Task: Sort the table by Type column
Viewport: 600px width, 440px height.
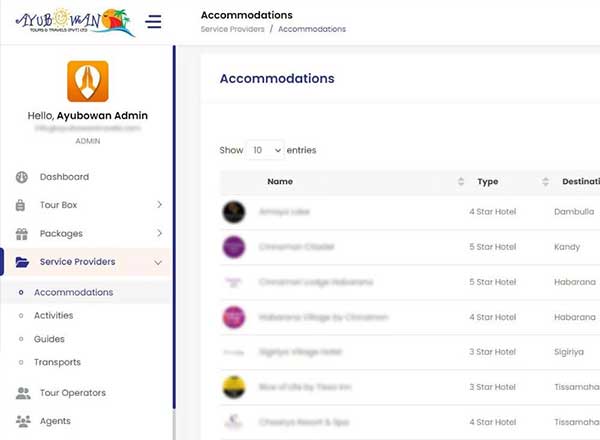Action: 545,182
